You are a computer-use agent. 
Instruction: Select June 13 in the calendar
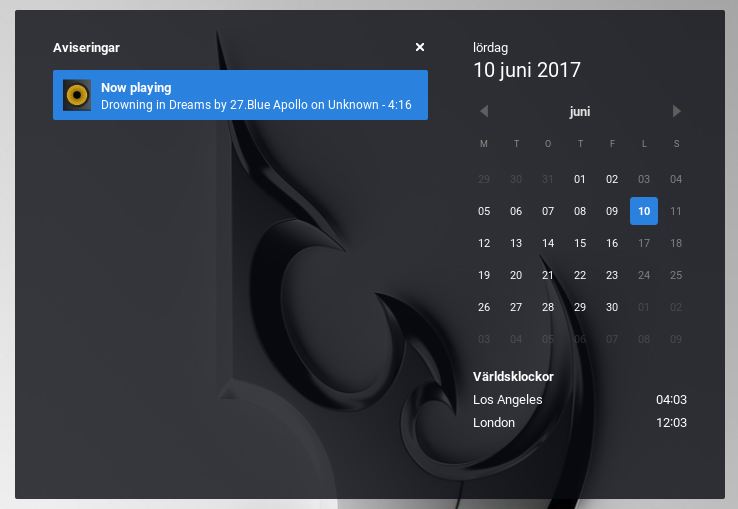(x=516, y=243)
